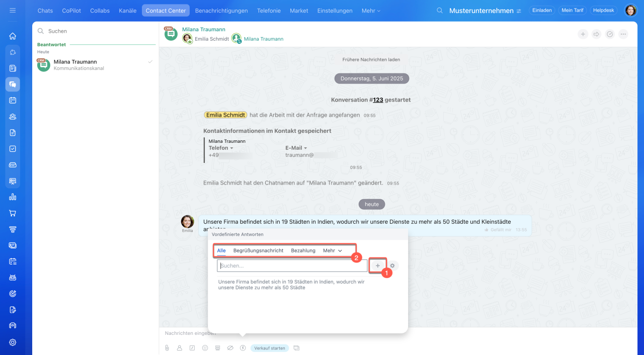The image size is (644, 355).
Task: Open the target goal icon in sidebar
Action: pos(13,294)
